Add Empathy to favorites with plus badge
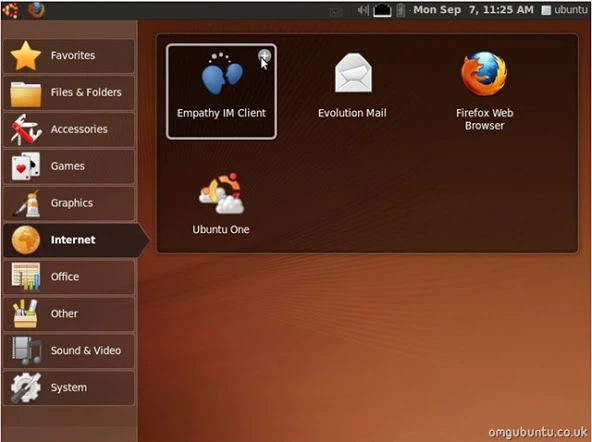The height and width of the screenshot is (442, 592). (x=264, y=56)
